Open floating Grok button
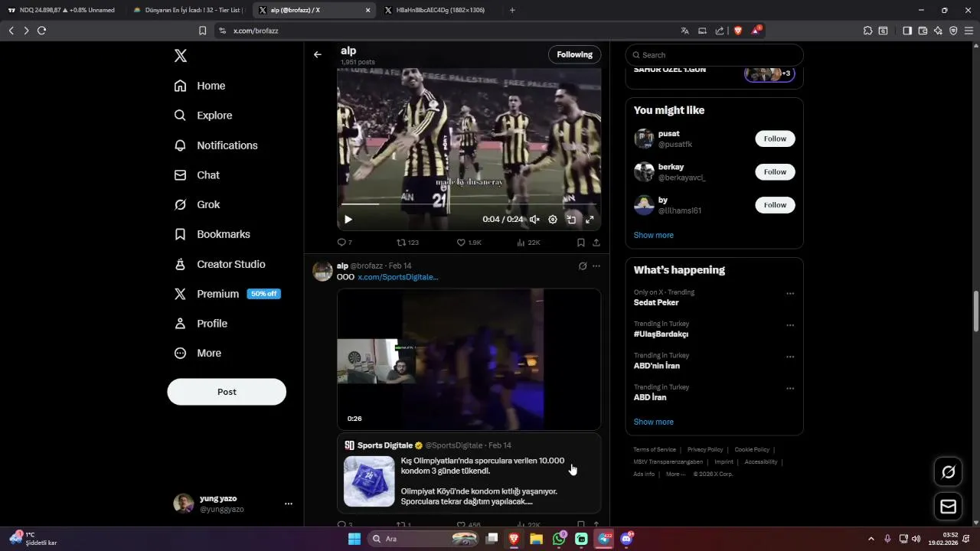Viewport: 980px width, 551px height. 948,472
